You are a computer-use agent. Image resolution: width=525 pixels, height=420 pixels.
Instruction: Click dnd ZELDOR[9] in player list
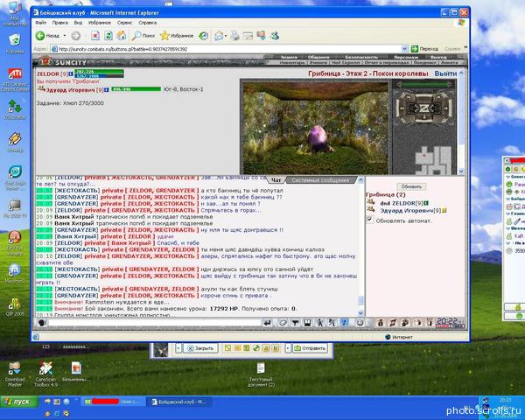click(x=402, y=203)
